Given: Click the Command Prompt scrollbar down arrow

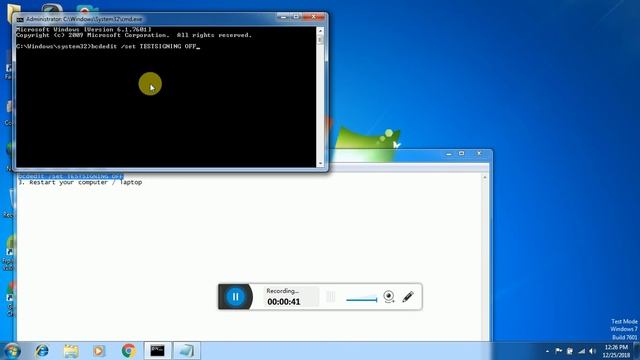Looking at the screenshot, I should [320, 164].
